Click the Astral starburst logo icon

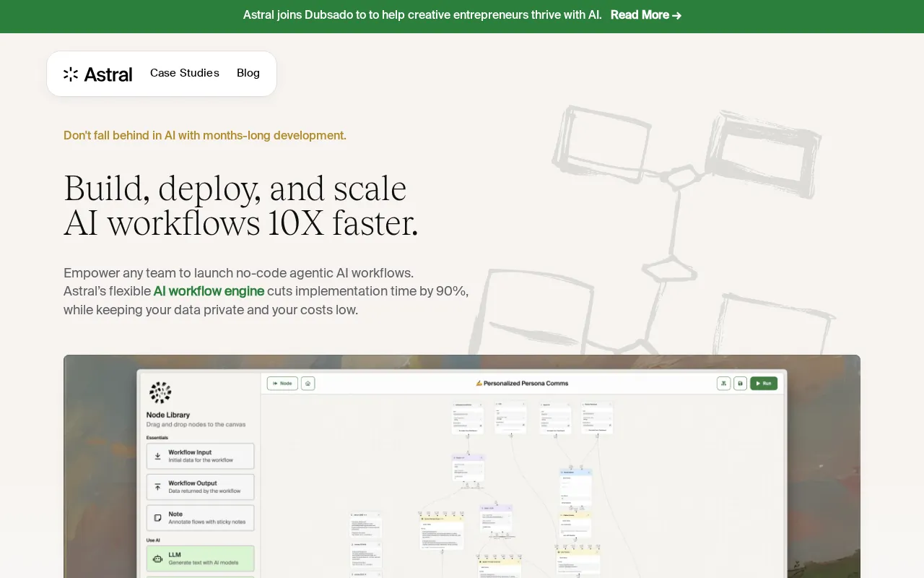pos(71,74)
